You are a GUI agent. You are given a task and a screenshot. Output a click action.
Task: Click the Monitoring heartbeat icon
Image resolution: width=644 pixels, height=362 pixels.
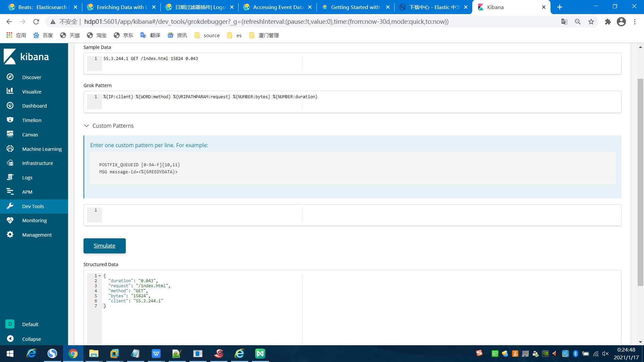pyautogui.click(x=10, y=221)
